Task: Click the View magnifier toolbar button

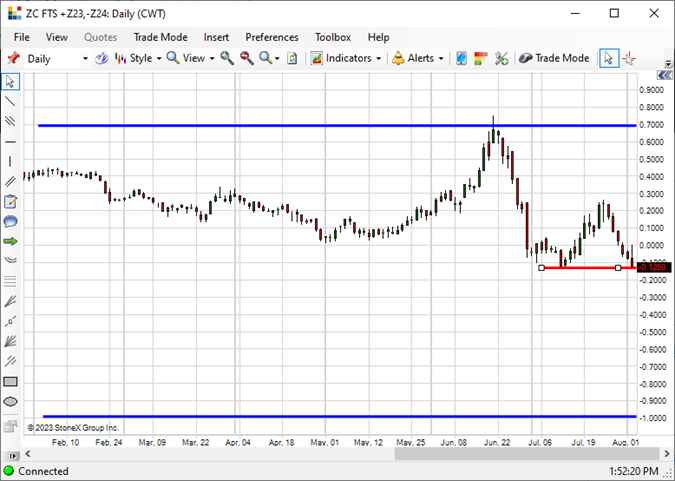Action: tap(186, 58)
